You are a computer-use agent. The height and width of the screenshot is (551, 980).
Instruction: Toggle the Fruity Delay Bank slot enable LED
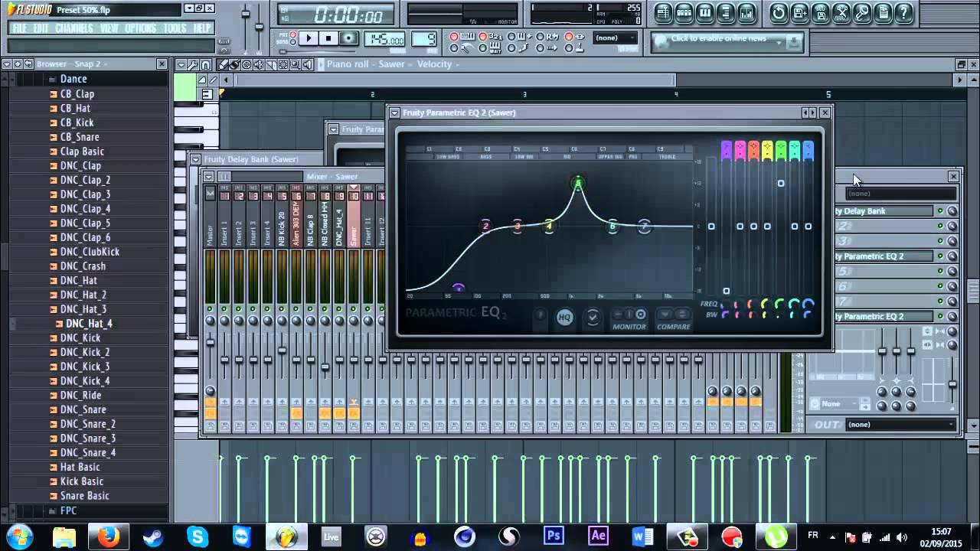940,211
